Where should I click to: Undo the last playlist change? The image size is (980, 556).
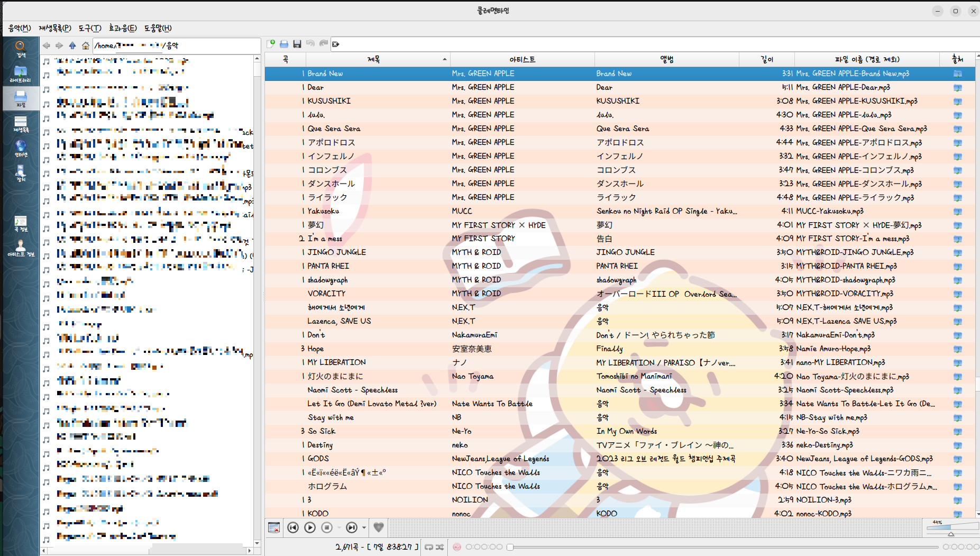click(x=310, y=44)
